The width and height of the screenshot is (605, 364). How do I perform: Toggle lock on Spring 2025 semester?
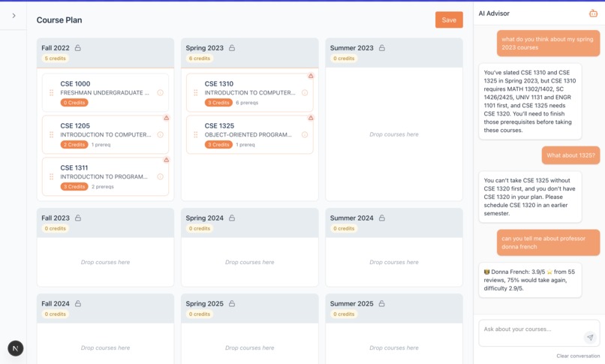pos(232,303)
